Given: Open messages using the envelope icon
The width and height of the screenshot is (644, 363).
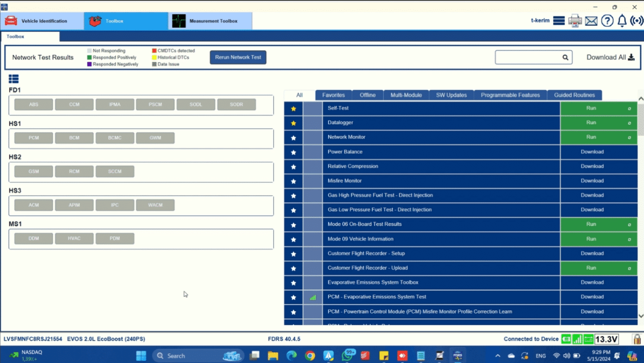Looking at the screenshot, I should click(591, 20).
